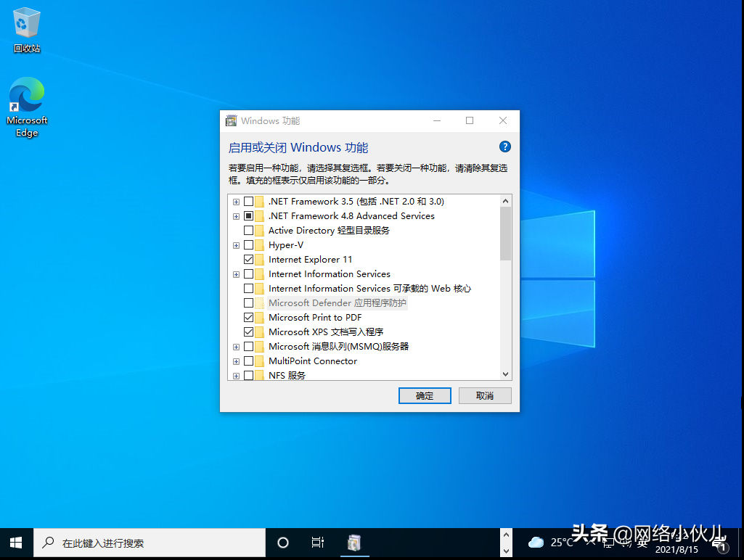Click the taskbar search box
Screen dimensions: 744x560
coord(145,542)
